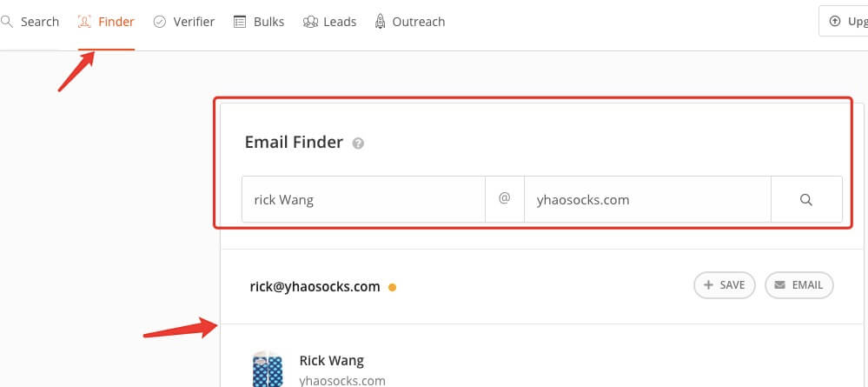Go to the Bulks tab
Screen dimensions: 868x387
coord(259,22)
